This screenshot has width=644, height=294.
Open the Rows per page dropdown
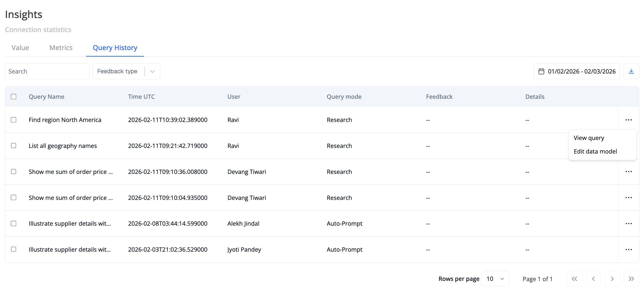[x=495, y=279]
